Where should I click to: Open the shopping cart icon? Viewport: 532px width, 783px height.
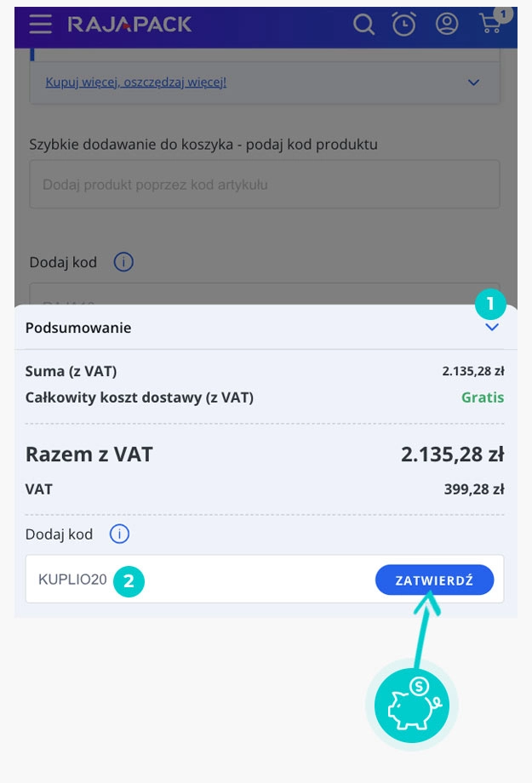(490, 24)
